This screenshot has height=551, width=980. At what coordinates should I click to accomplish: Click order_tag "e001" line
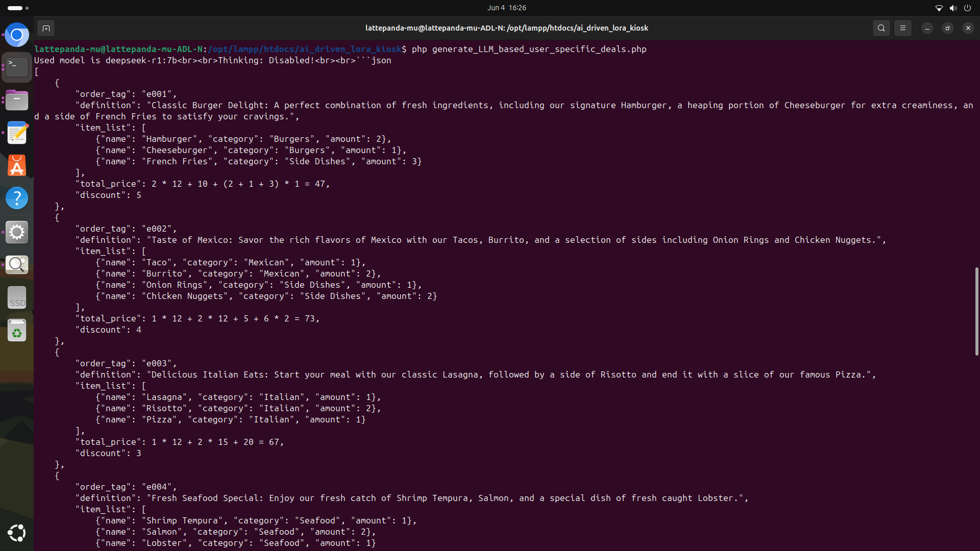126,94
